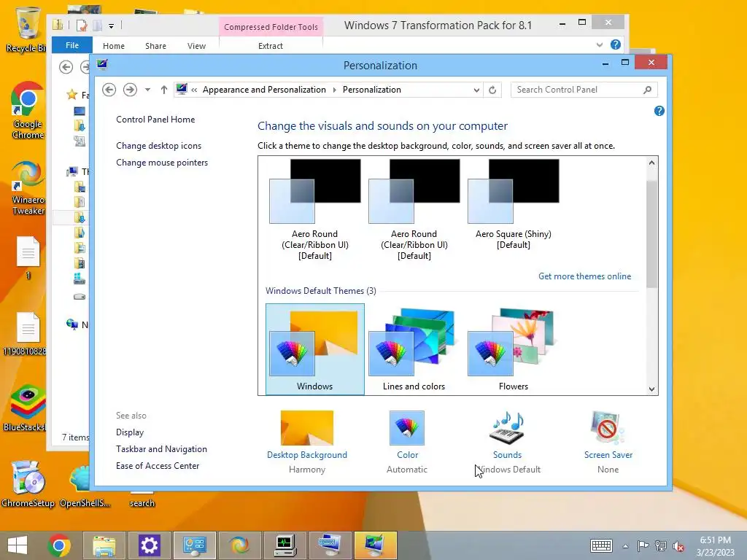Open Desktop Background settings icon
747x560 pixels.
coord(307,427)
